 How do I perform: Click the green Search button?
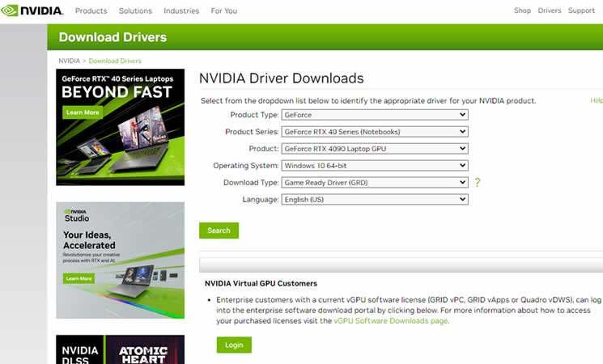(x=219, y=231)
